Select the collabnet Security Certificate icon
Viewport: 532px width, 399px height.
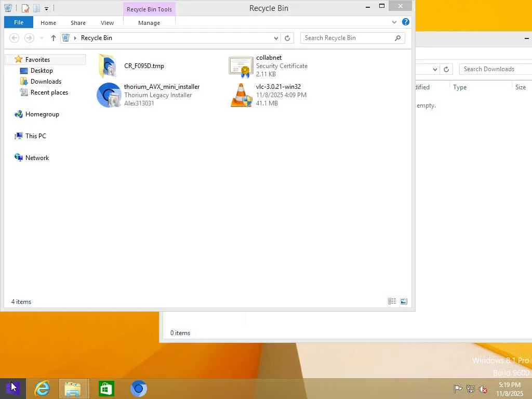241,66
